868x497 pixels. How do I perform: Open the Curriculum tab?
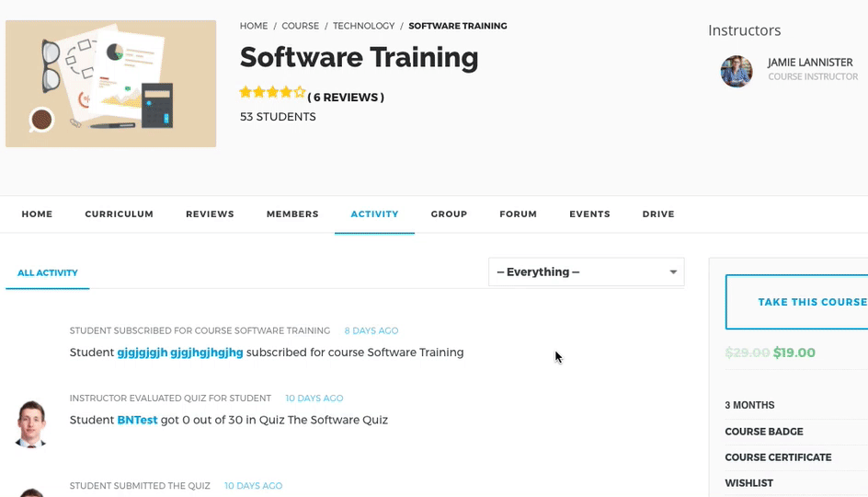pos(119,214)
